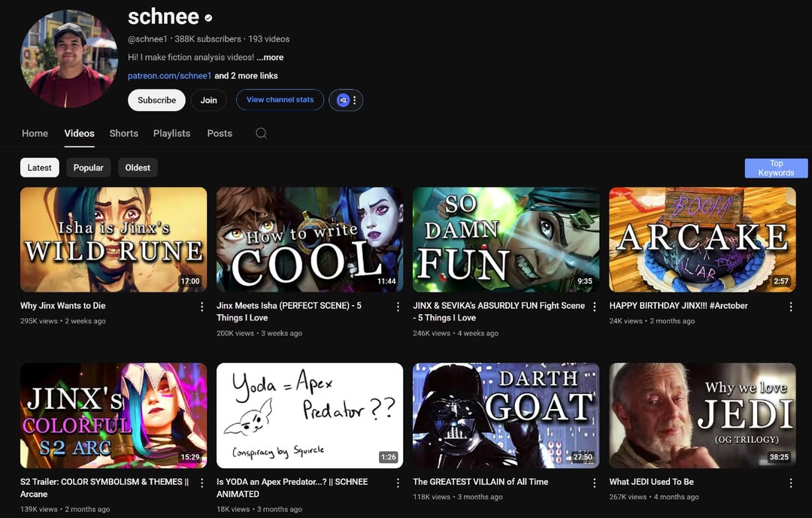Click the schnee channel avatar picture
The height and width of the screenshot is (518, 812).
(69, 59)
